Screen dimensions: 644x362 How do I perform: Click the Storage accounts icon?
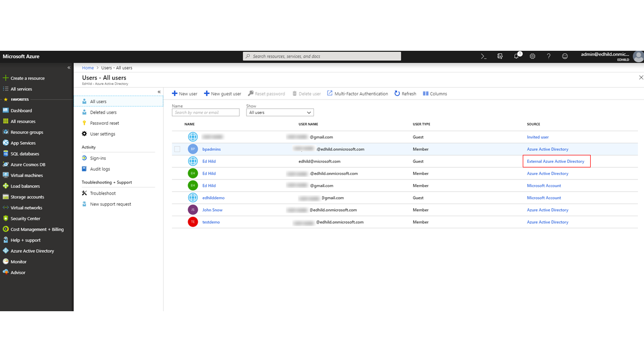(6, 197)
